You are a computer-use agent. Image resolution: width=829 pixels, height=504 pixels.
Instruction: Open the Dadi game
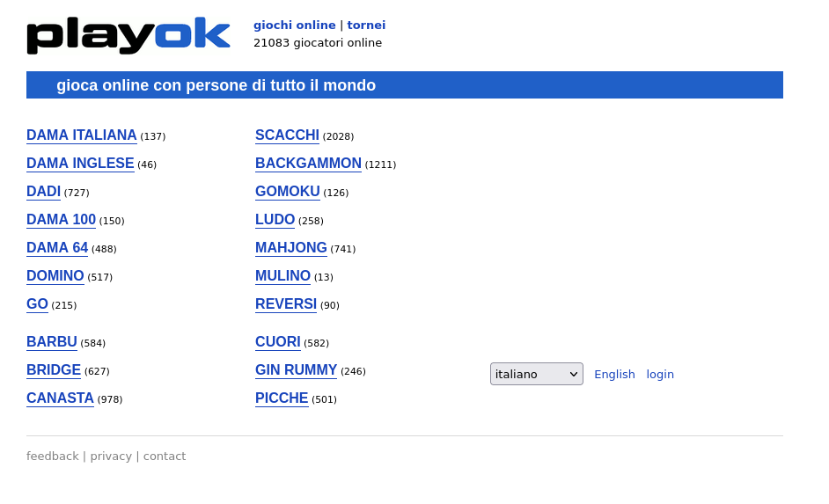coord(43,192)
